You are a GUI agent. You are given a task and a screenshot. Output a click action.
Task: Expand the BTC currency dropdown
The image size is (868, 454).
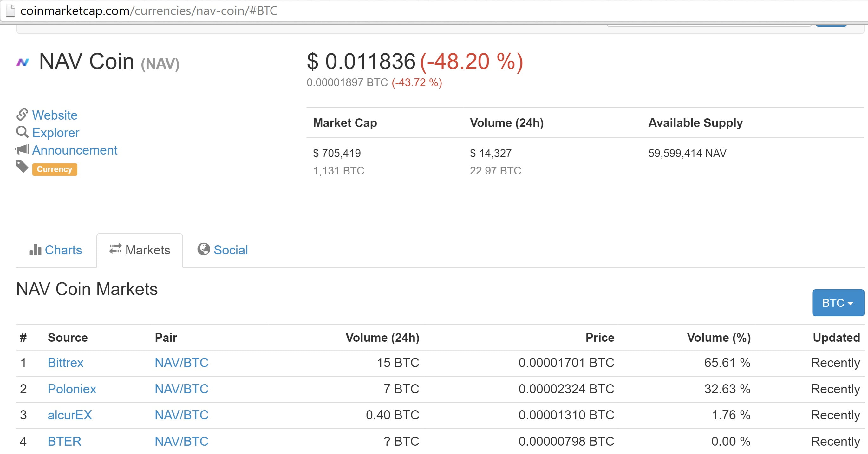pyautogui.click(x=838, y=303)
